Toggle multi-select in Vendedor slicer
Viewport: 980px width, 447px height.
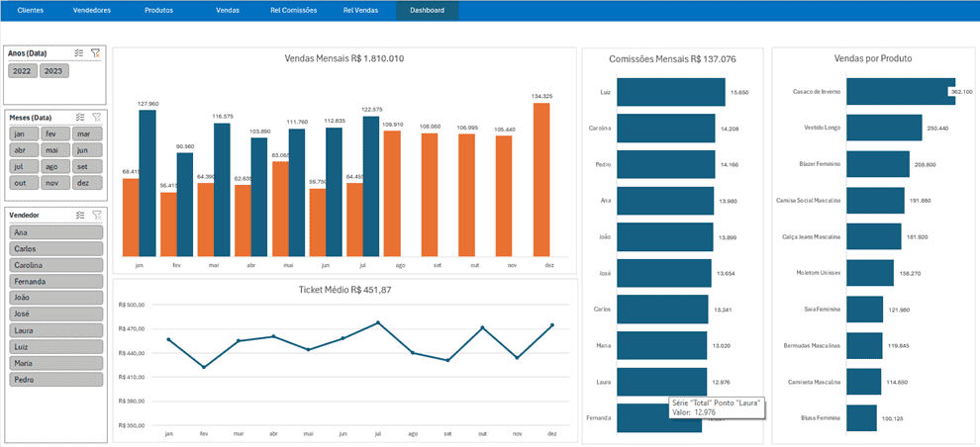click(78, 214)
